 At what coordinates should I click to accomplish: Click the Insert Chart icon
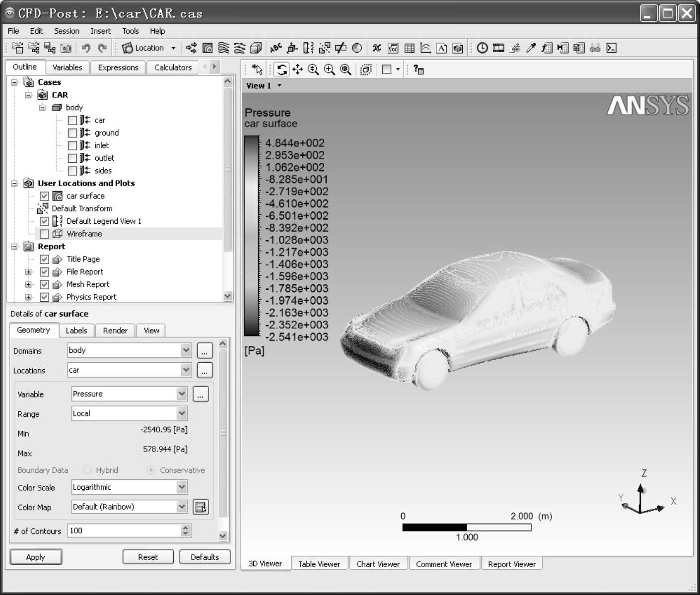(425, 48)
